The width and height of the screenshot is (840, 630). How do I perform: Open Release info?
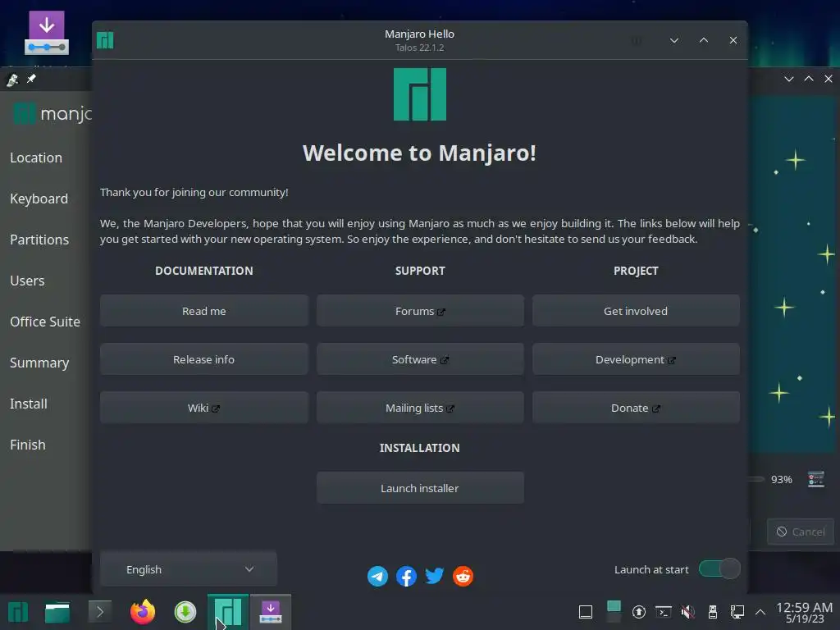[x=204, y=359]
